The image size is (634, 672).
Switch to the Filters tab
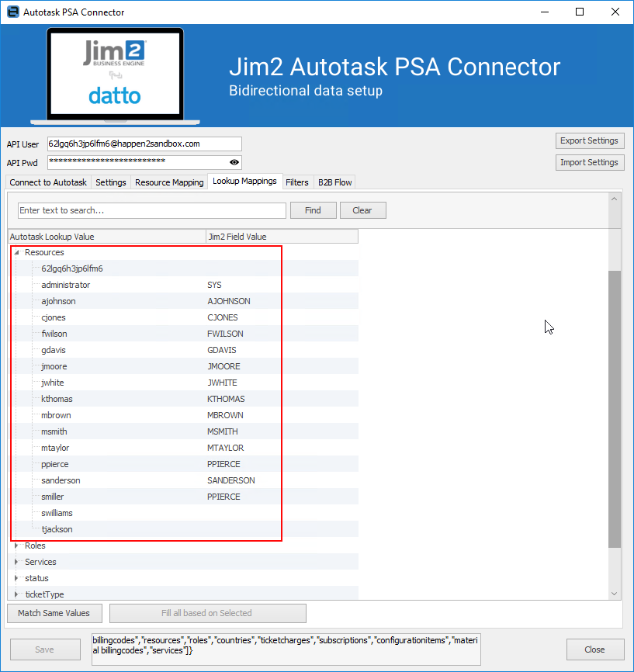tap(297, 182)
